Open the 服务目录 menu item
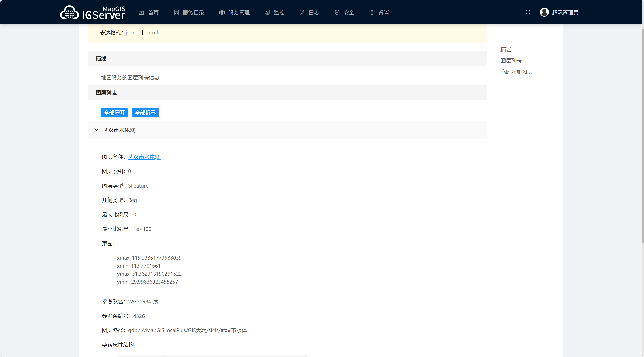Image resolution: width=644 pixels, height=357 pixels. (193, 13)
